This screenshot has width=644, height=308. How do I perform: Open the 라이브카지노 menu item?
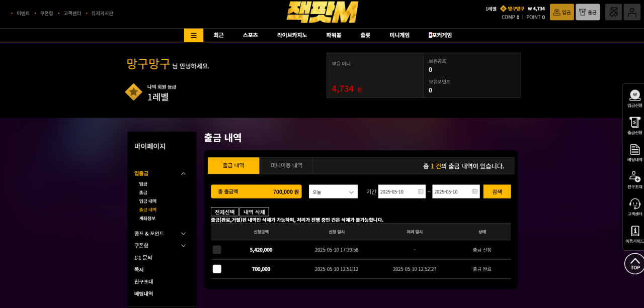pos(292,35)
